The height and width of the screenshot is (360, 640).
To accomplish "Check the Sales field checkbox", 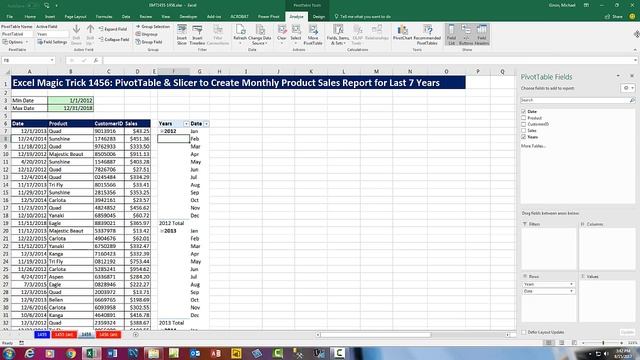I will pos(524,131).
